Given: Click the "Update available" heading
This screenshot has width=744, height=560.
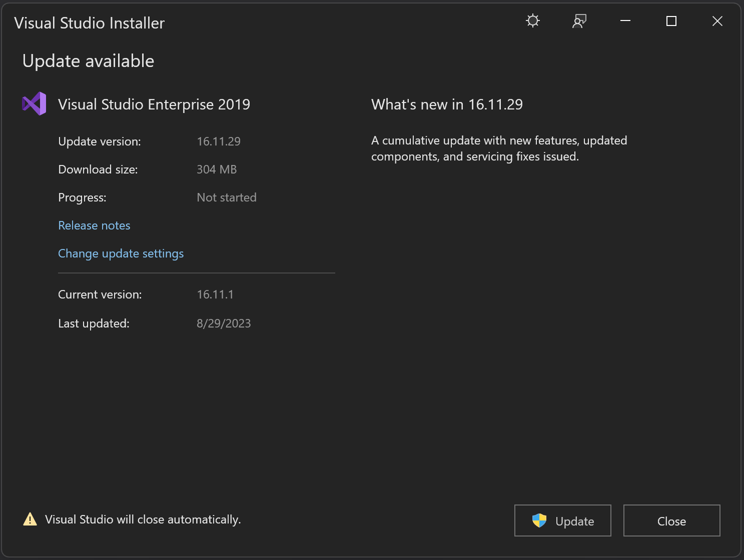Looking at the screenshot, I should coord(88,61).
